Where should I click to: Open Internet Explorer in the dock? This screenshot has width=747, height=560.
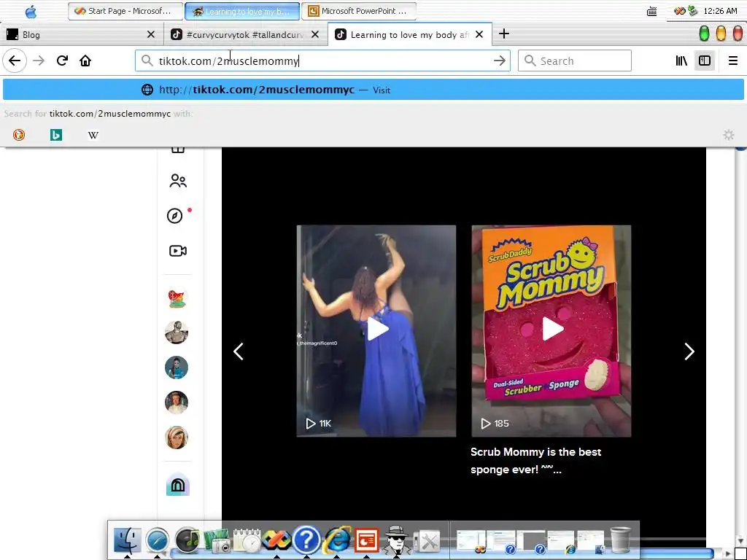click(337, 540)
